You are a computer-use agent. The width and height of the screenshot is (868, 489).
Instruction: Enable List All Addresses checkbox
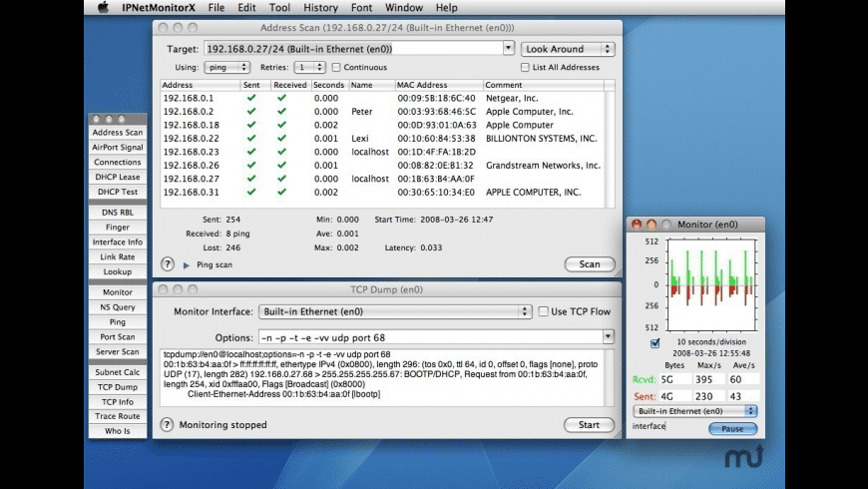525,67
